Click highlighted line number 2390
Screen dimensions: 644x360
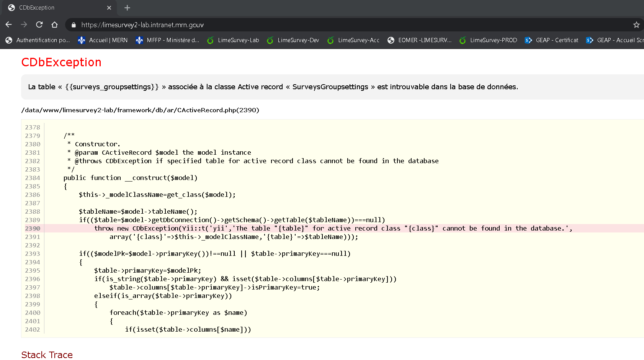click(33, 228)
